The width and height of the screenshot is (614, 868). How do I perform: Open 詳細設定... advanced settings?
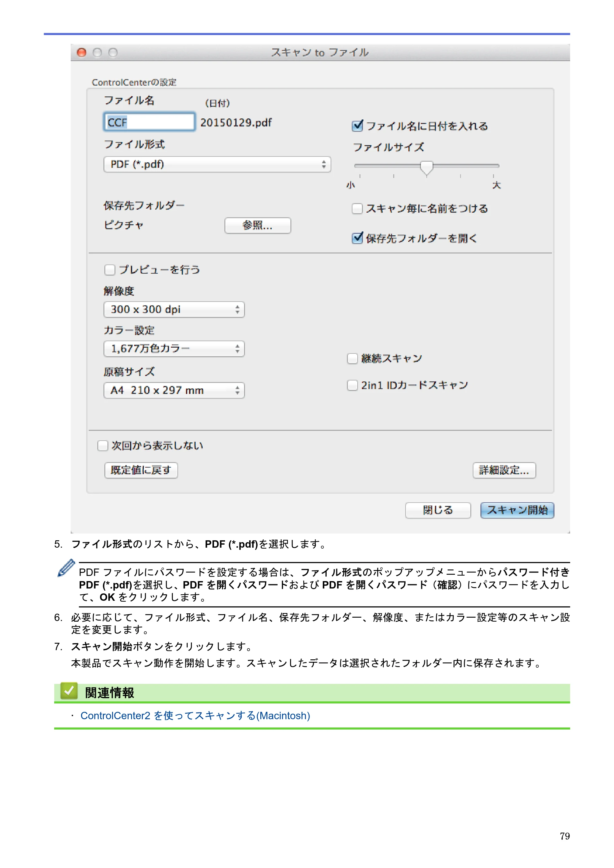504,470
